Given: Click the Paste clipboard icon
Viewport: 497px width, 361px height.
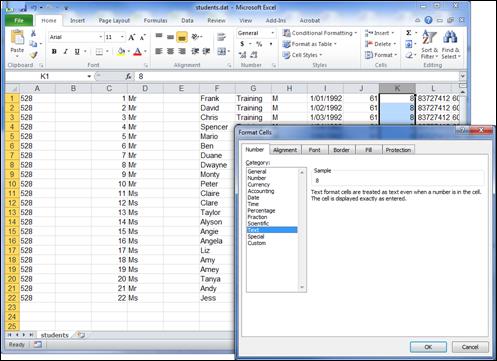Looking at the screenshot, I should pyautogui.click(x=17, y=38).
